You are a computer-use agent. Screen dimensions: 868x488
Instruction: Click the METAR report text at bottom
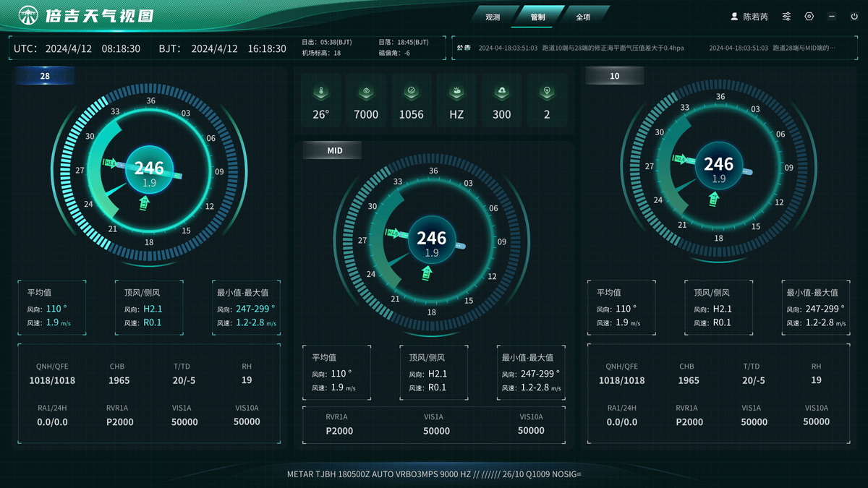434,474
